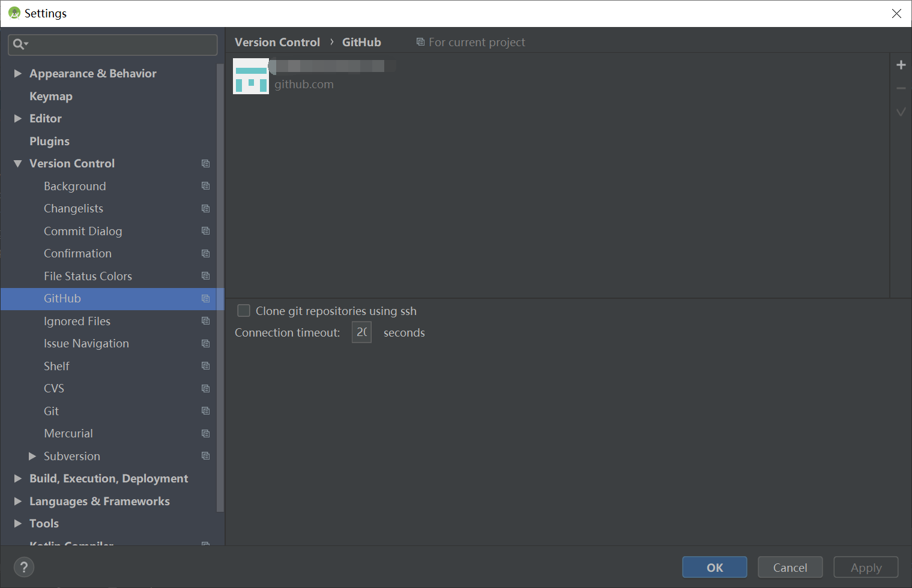
Task: Click the Apply button
Action: [866, 567]
